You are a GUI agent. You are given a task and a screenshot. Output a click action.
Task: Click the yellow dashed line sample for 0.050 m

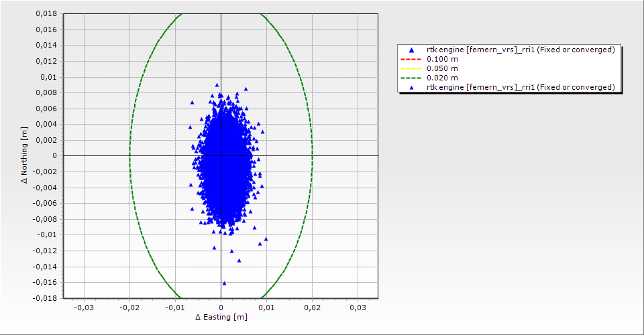pyautogui.click(x=411, y=69)
